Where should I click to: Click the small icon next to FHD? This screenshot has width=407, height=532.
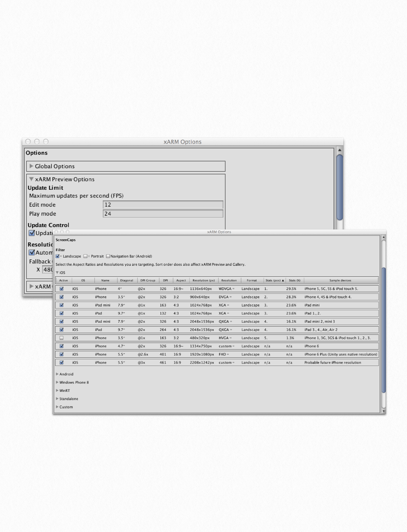(x=228, y=354)
